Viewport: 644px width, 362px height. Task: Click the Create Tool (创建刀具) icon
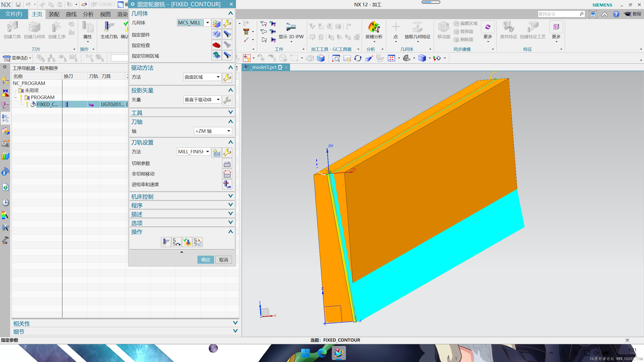coord(12,27)
